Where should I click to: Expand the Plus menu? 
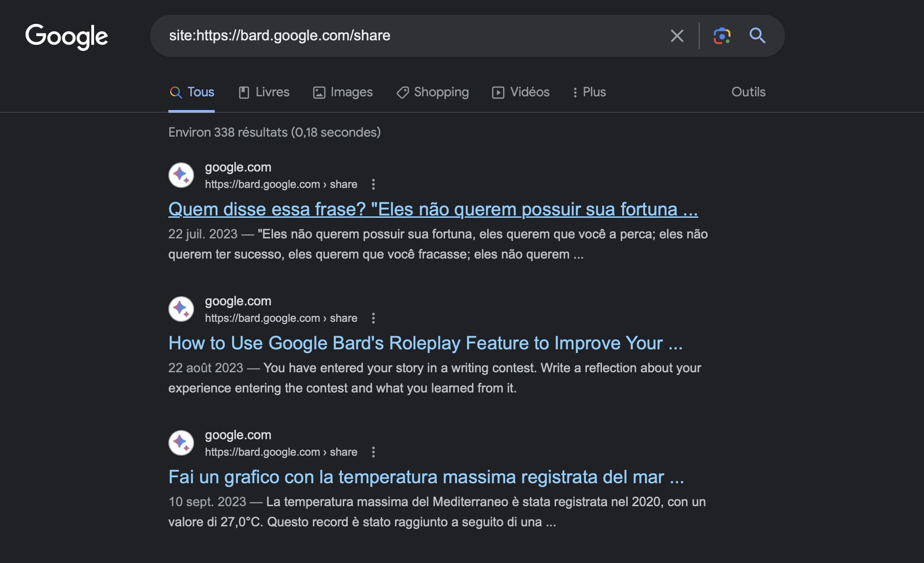pyautogui.click(x=589, y=92)
